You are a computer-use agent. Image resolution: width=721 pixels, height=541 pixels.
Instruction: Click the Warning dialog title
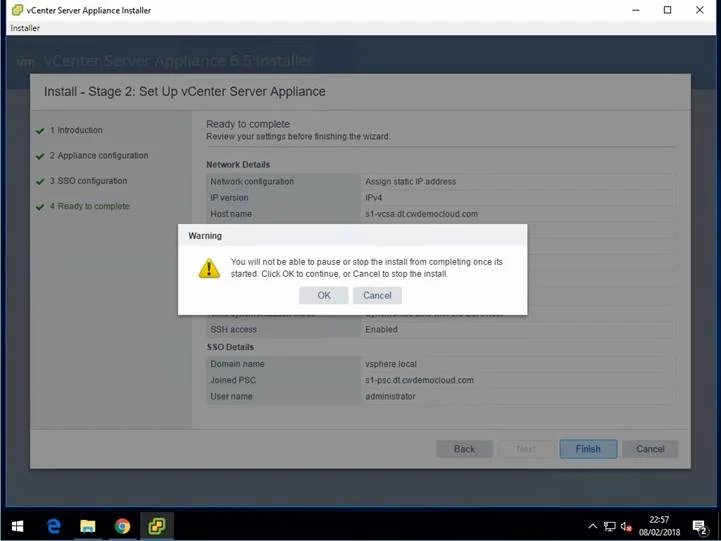(205, 236)
